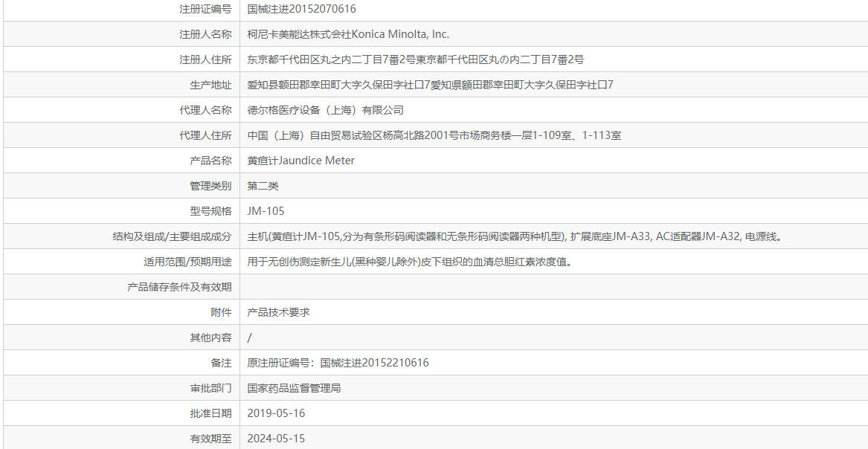Click the 生产地址 label
868x449 pixels.
(211, 85)
